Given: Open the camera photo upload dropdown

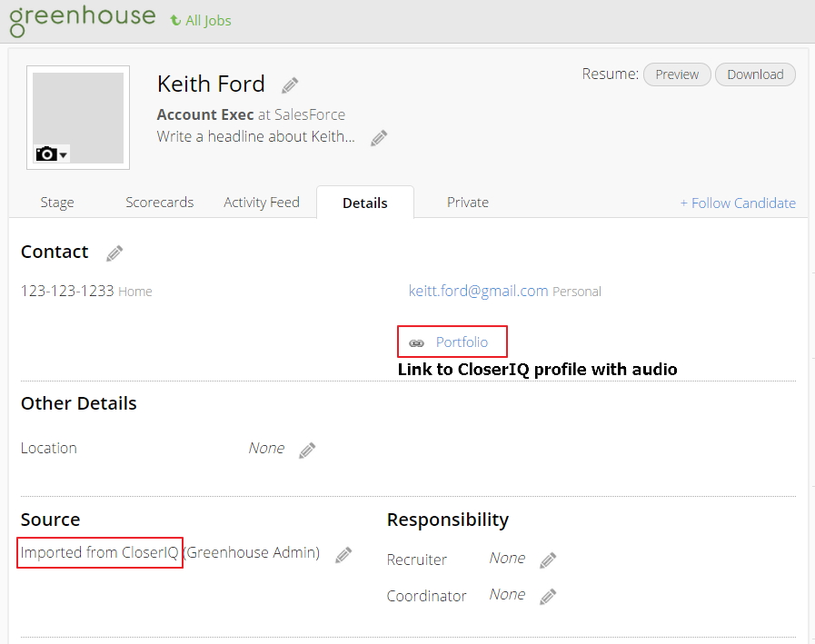Looking at the screenshot, I should click(x=52, y=154).
